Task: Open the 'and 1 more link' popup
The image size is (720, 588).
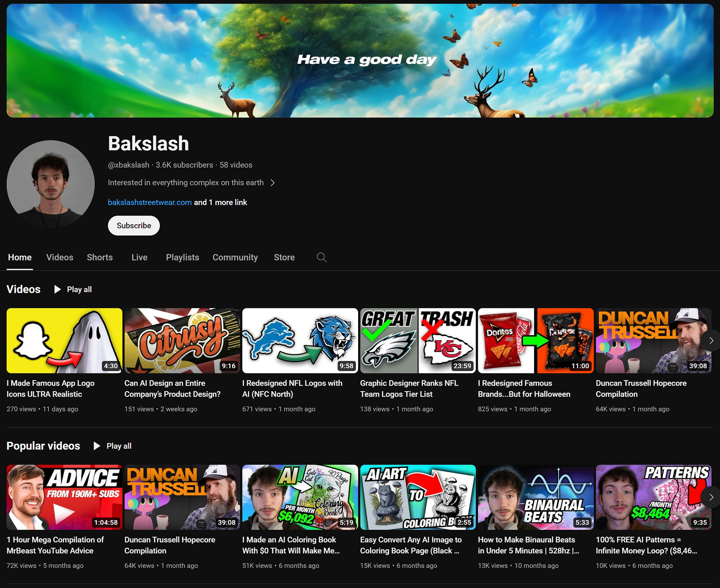Action: pos(220,202)
